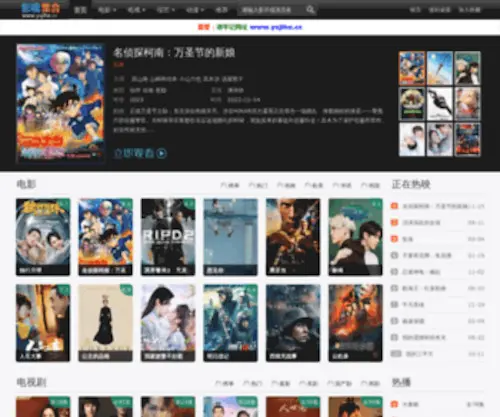Open the fiery orange monster movie poster
This screenshot has height=417, width=500.
pos(355,323)
